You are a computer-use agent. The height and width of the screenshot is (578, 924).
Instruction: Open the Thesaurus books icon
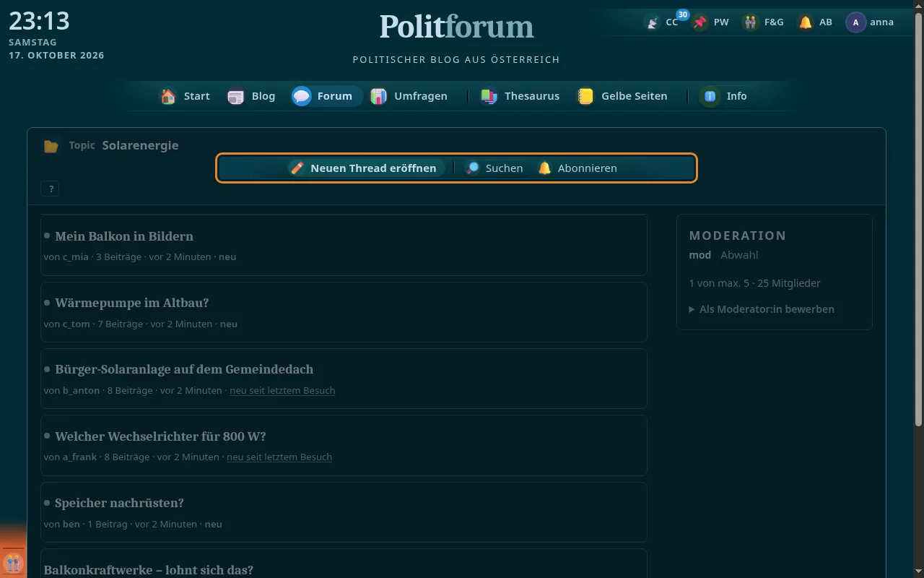489,96
